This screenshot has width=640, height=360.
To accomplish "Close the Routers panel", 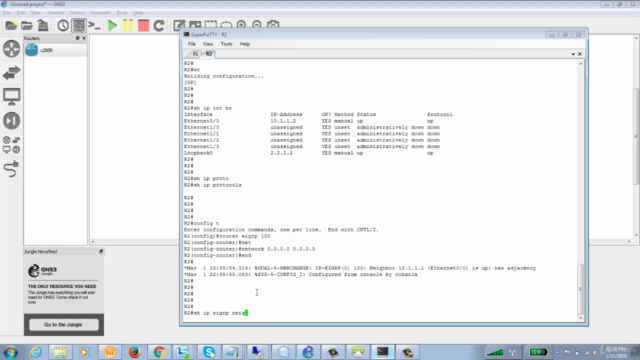I will (x=84, y=38).
